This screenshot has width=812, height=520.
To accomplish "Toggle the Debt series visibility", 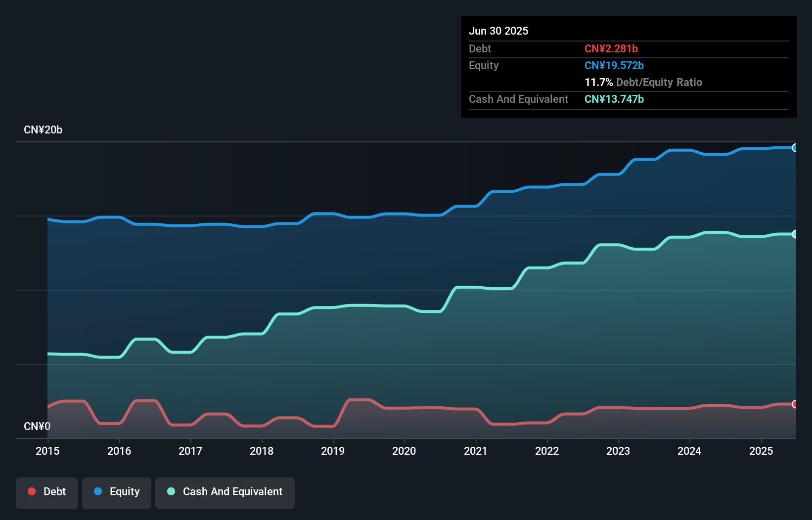I will (47, 491).
